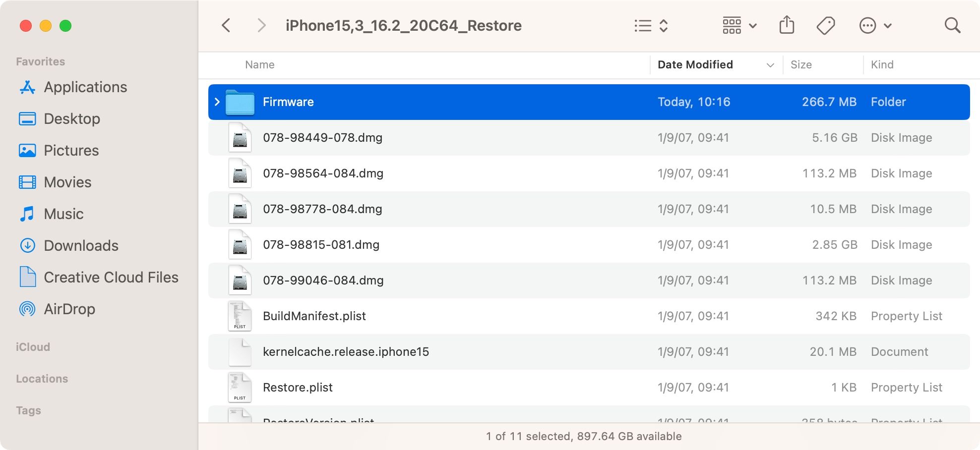Select Creative Cloud Files in sidebar

pyautogui.click(x=111, y=278)
